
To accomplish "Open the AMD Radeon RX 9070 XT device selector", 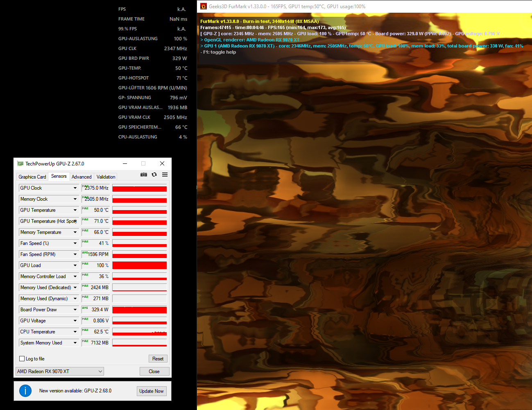I will pyautogui.click(x=59, y=371).
